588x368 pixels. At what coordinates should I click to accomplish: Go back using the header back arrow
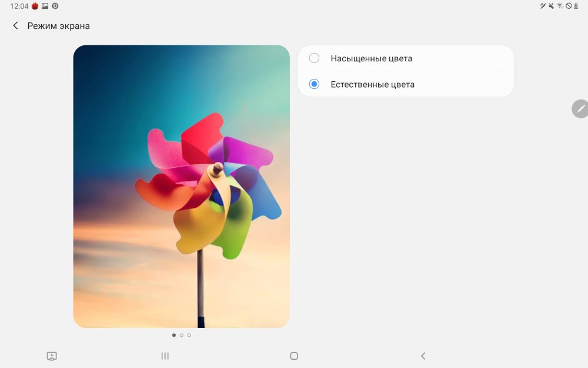click(x=15, y=26)
